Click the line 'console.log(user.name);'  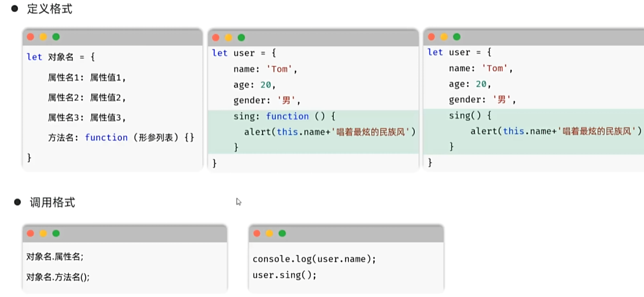point(314,260)
